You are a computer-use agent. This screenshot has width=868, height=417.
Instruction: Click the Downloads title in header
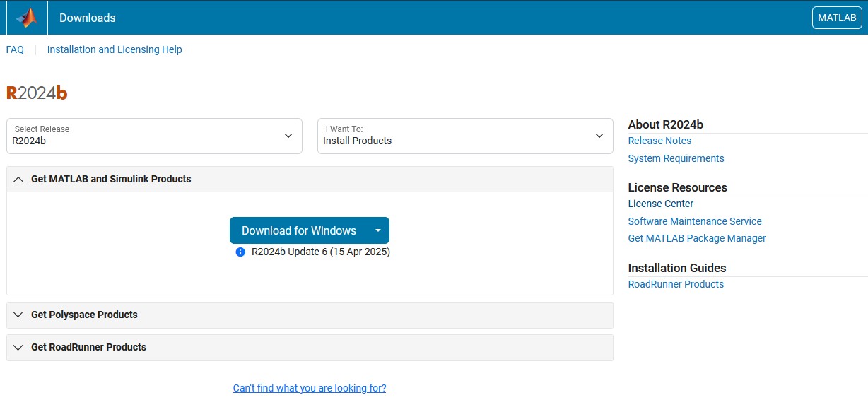(88, 18)
